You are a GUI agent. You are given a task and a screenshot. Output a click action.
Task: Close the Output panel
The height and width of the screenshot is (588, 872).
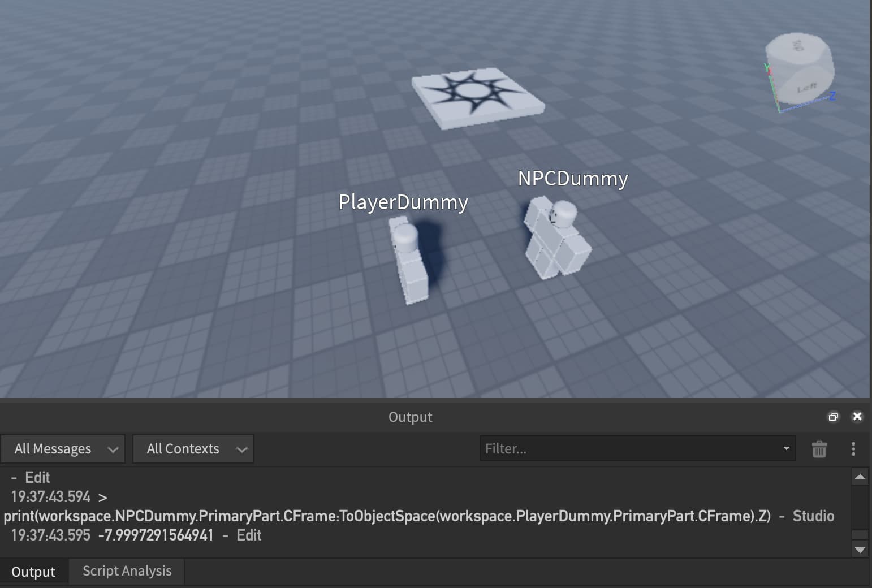857,417
